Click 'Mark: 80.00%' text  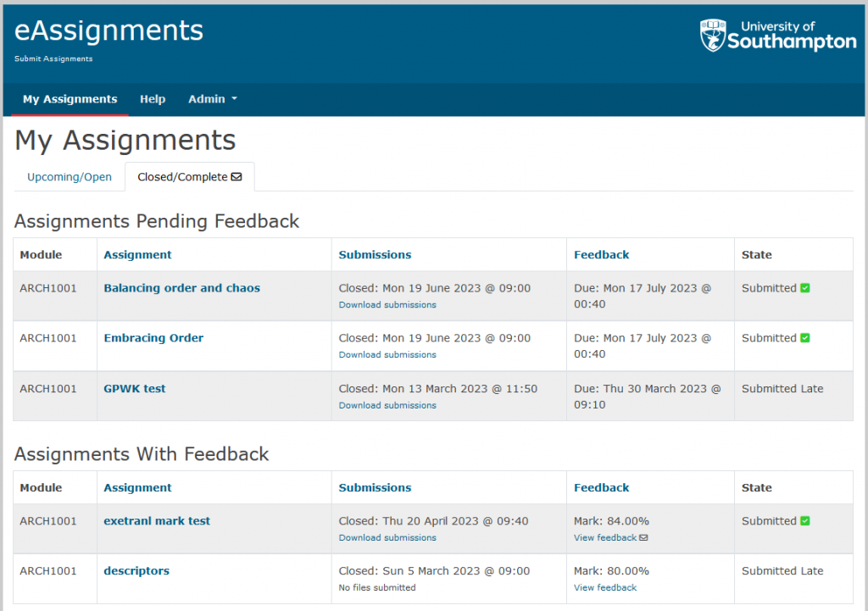(611, 570)
